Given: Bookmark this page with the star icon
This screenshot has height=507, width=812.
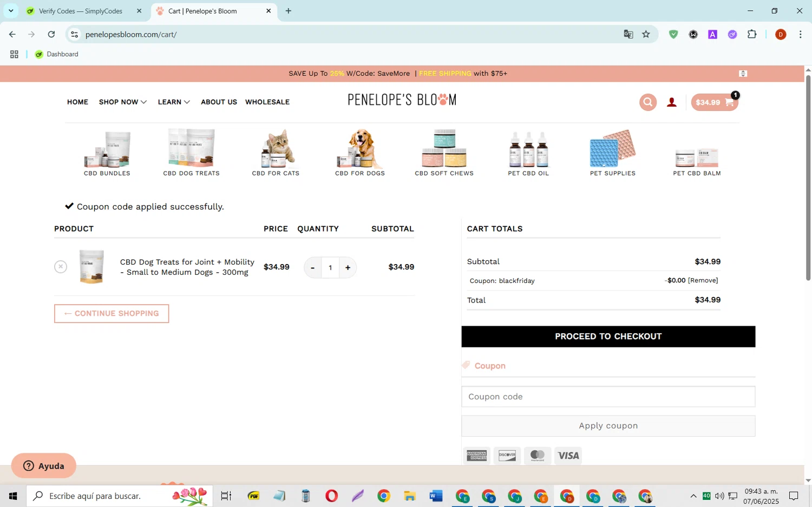Looking at the screenshot, I should (x=646, y=34).
